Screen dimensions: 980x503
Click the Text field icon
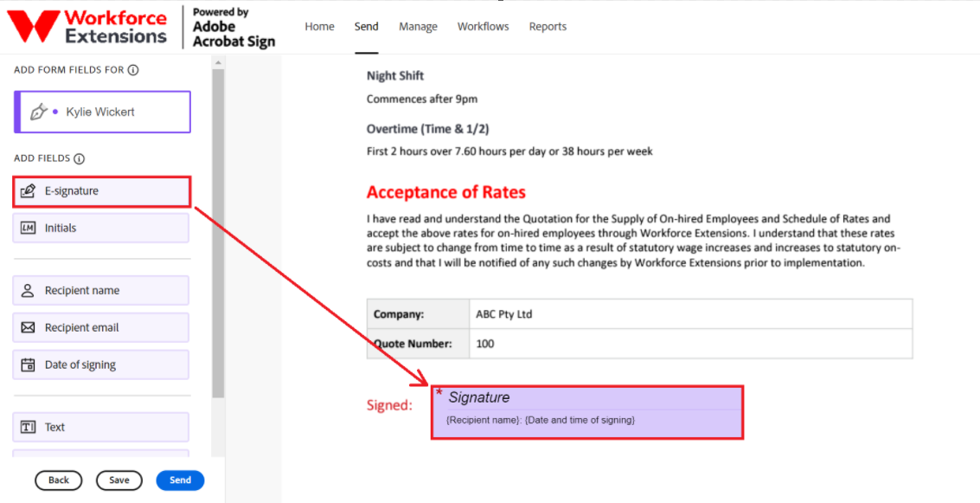(28, 428)
